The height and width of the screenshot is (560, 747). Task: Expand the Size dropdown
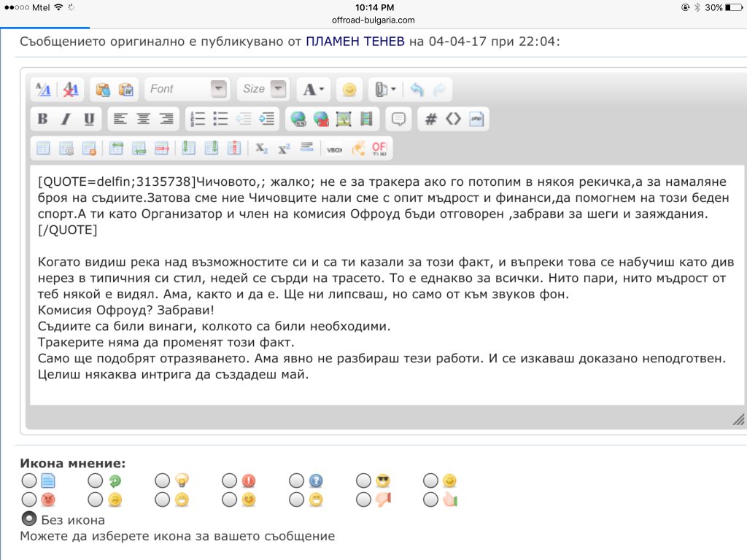point(263,89)
